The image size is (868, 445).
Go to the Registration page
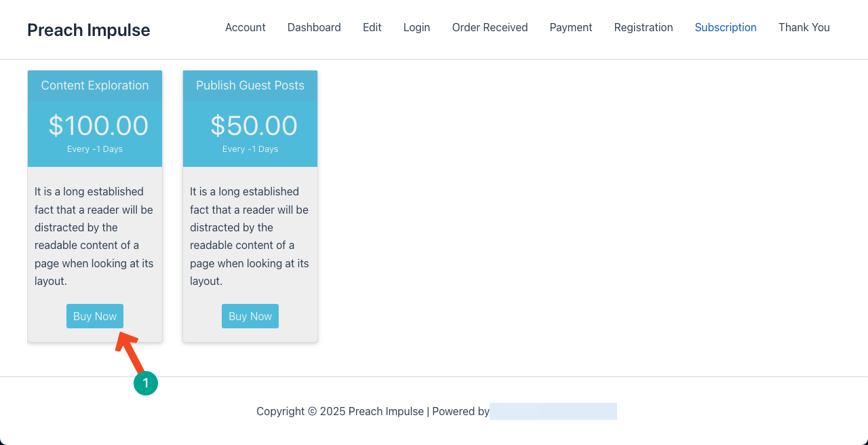[x=644, y=27]
